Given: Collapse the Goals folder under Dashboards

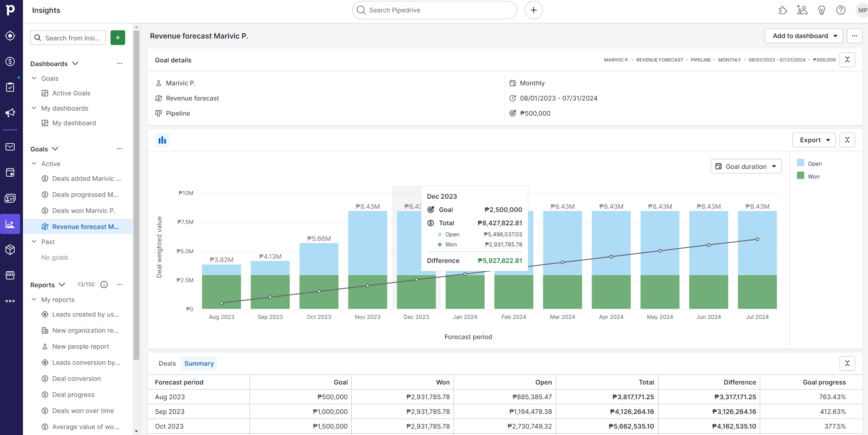Looking at the screenshot, I should [x=34, y=78].
